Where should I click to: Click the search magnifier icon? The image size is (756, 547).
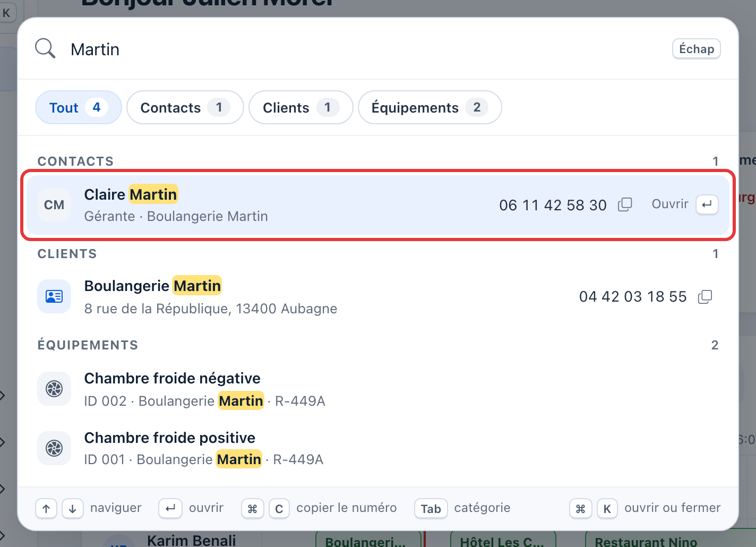[45, 49]
